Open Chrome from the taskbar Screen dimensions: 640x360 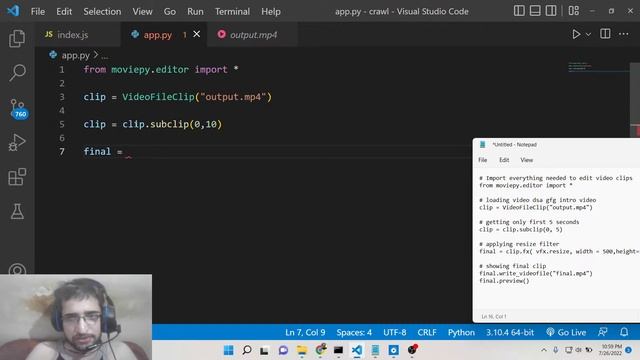point(321,350)
